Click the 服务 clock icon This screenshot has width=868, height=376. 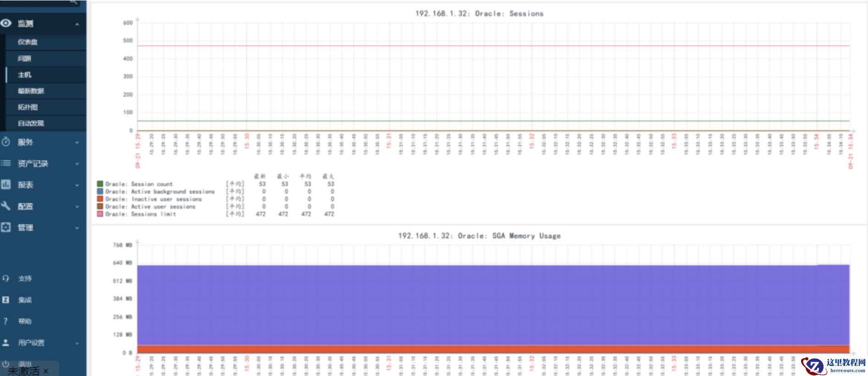[6, 142]
